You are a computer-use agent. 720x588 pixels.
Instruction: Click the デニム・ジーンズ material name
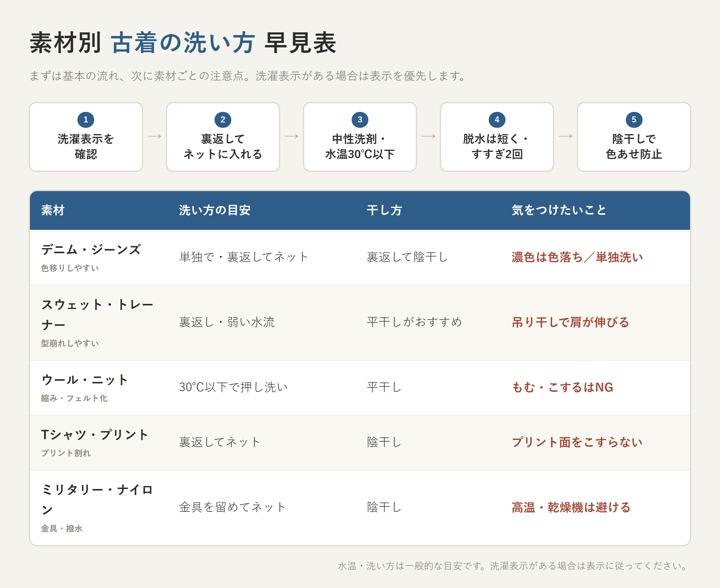pyautogui.click(x=91, y=250)
